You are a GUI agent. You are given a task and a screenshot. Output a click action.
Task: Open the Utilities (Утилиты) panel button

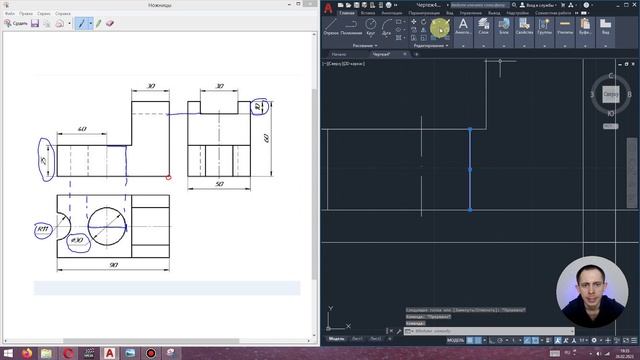[565, 31]
